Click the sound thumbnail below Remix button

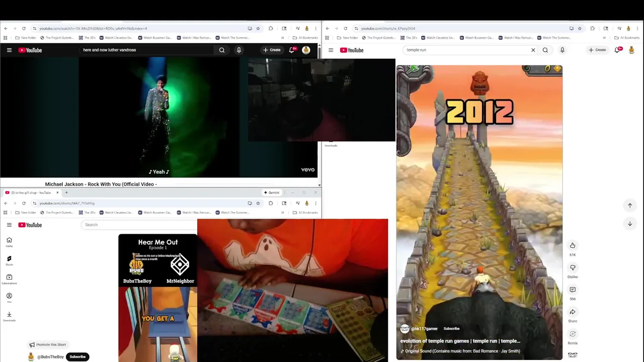(x=573, y=355)
